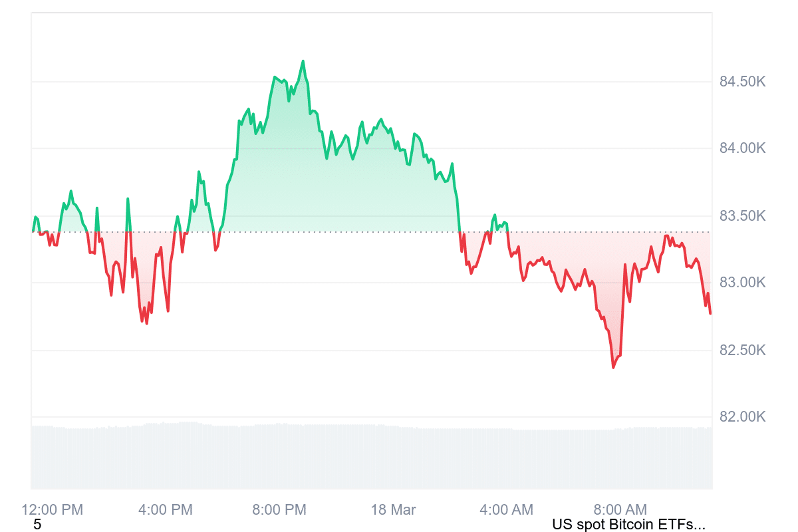Select the 82.50K price axis label
The image size is (798, 532).
click(742, 350)
